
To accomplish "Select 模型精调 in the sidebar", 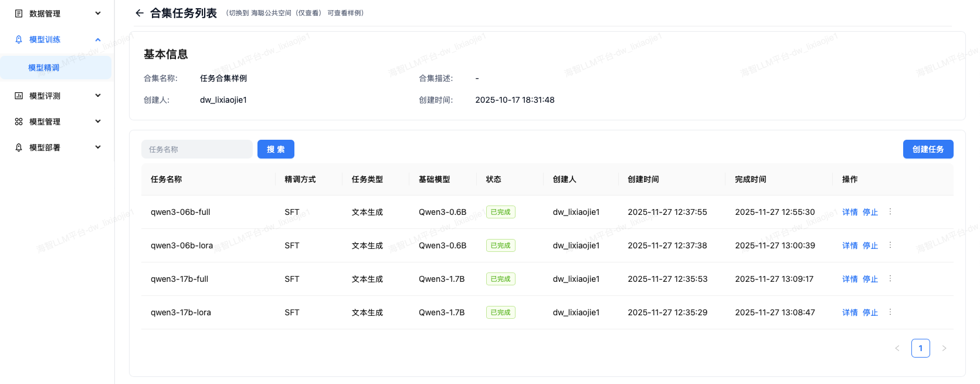I will pyautogui.click(x=44, y=68).
